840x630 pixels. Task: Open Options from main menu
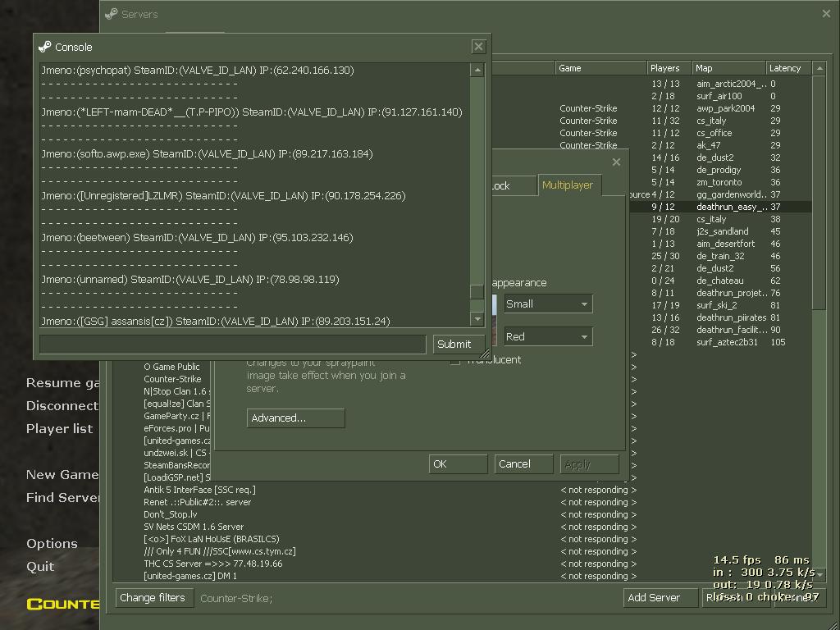click(52, 543)
